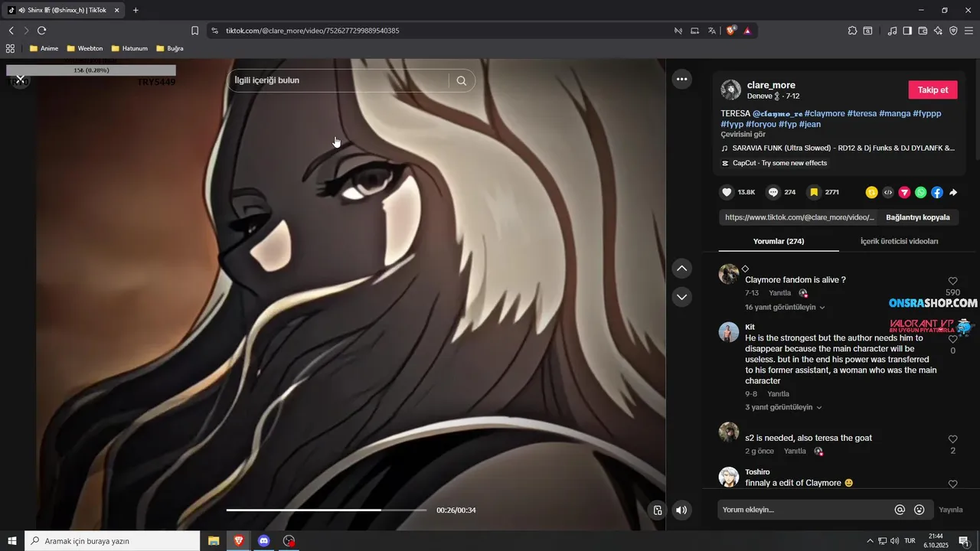
Task: Open the emoji picker in comment box
Action: 920,510
